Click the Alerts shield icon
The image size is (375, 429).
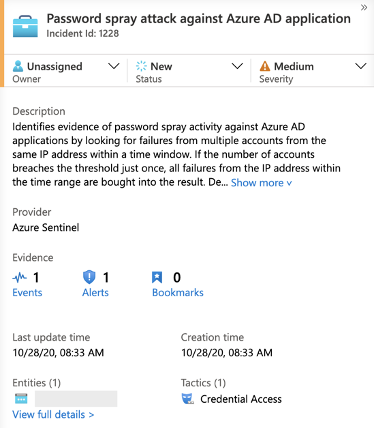(89, 277)
